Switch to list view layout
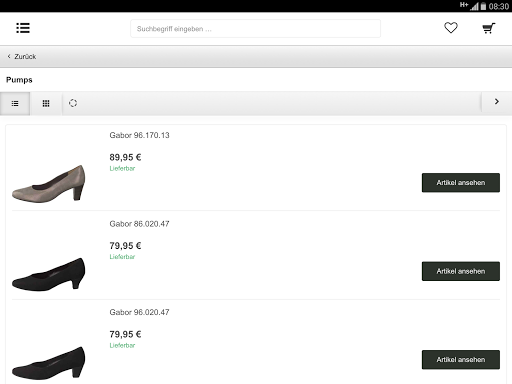Viewport: 512px width, 384px height. coord(15,104)
